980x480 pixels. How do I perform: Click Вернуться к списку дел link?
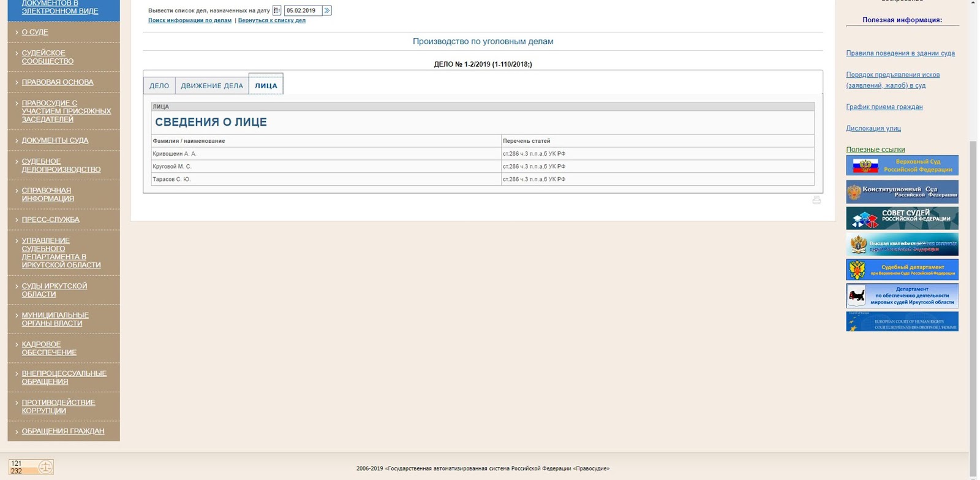[x=271, y=20]
